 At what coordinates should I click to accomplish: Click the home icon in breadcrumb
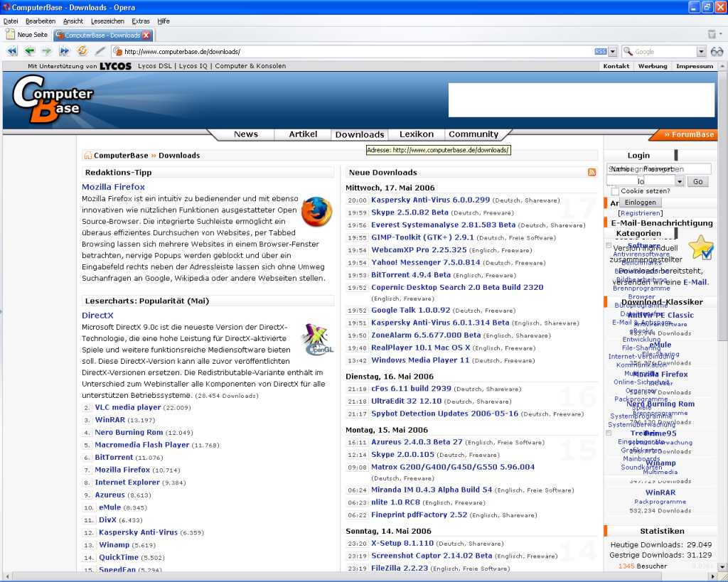coord(87,156)
